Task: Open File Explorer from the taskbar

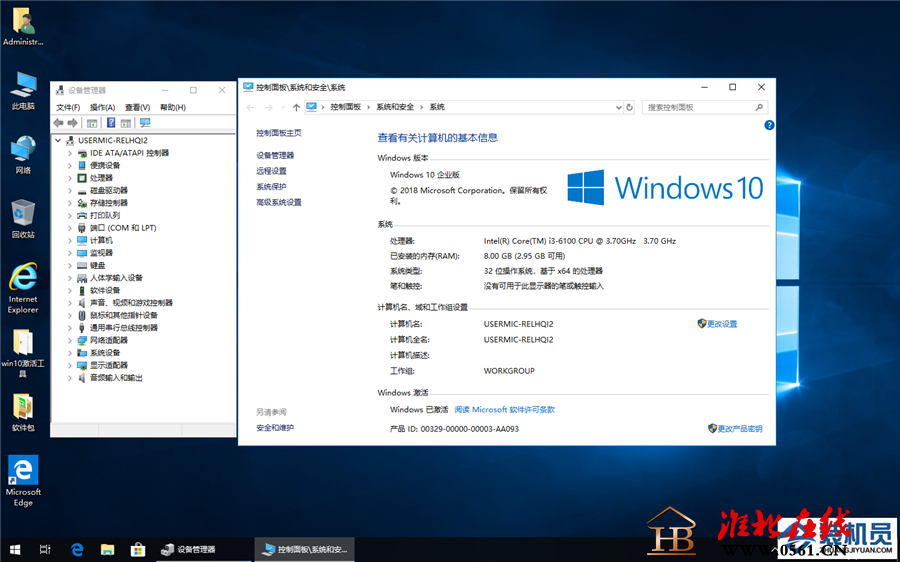Action: tap(107, 549)
